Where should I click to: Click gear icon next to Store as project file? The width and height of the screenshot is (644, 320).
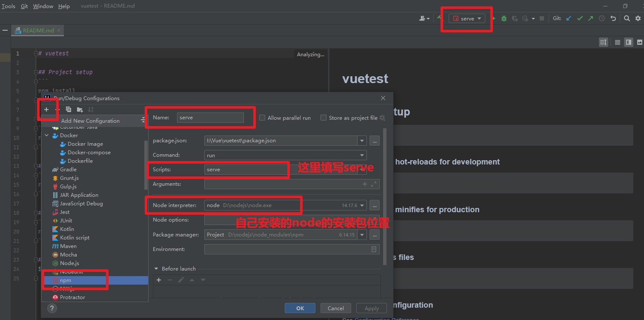click(382, 118)
